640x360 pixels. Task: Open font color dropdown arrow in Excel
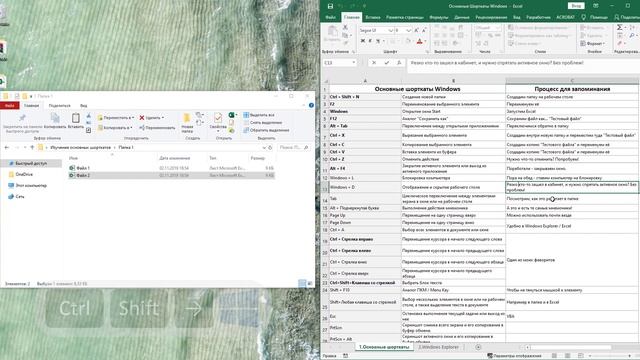(x=425, y=41)
